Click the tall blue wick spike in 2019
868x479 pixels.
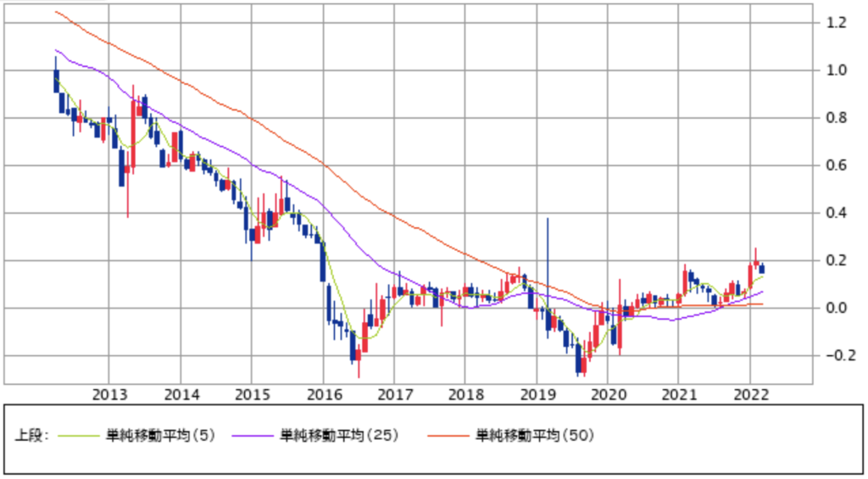(548, 254)
